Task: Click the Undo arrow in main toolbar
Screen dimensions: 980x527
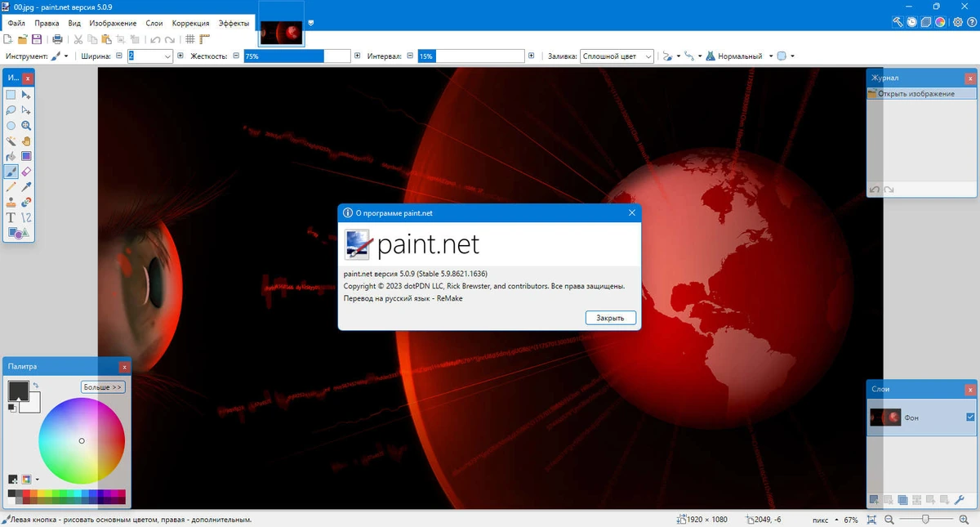Action: click(155, 39)
